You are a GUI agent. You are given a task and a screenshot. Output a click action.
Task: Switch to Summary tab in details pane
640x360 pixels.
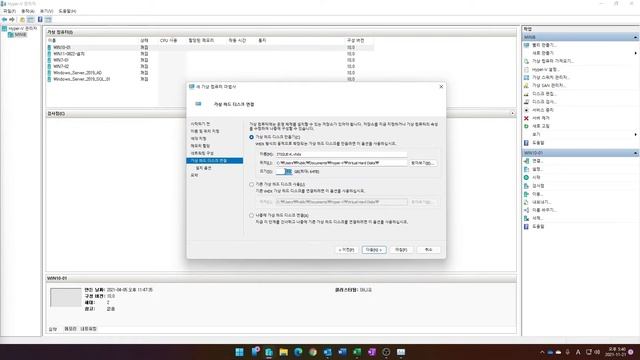pyautogui.click(x=53, y=329)
